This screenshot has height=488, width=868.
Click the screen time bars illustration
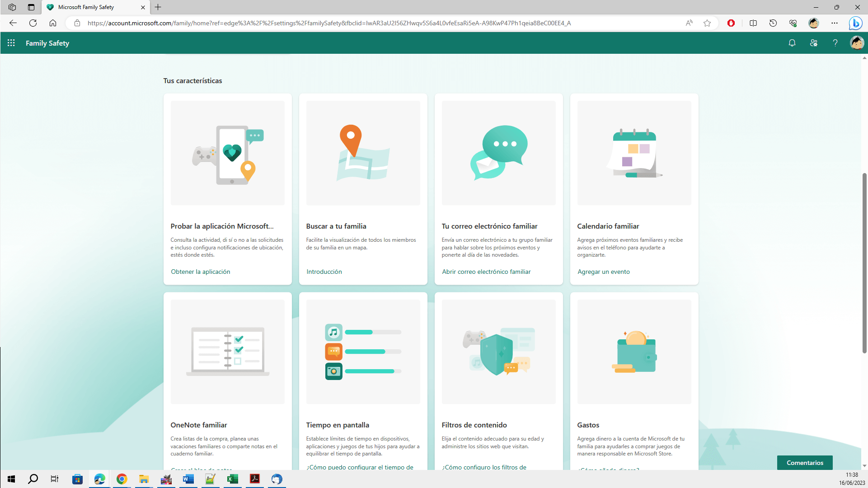tap(363, 352)
